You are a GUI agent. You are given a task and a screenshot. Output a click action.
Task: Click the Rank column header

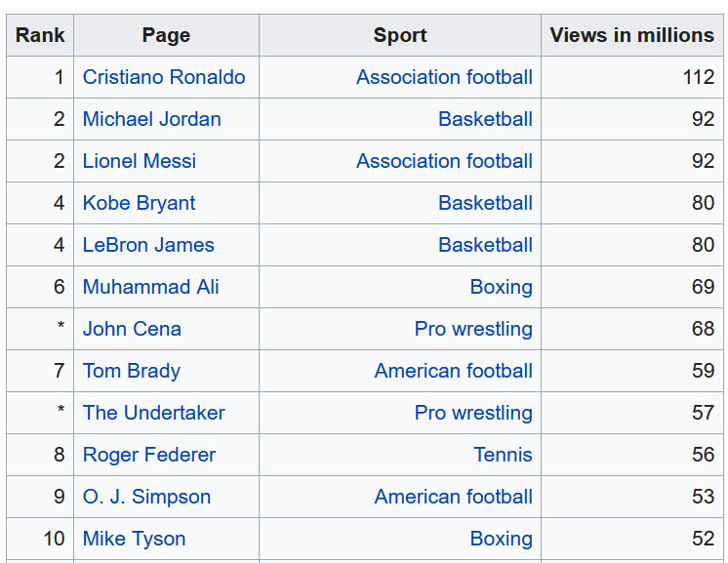40,35
